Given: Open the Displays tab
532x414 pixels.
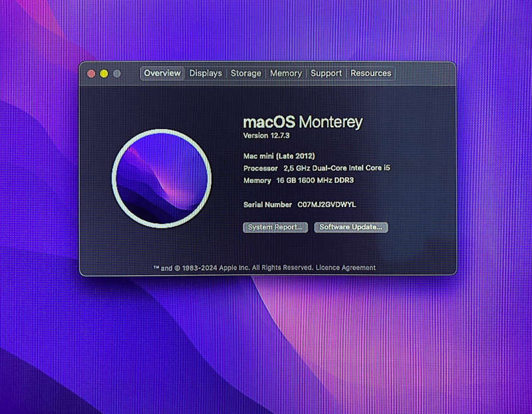Looking at the screenshot, I should pos(205,73).
